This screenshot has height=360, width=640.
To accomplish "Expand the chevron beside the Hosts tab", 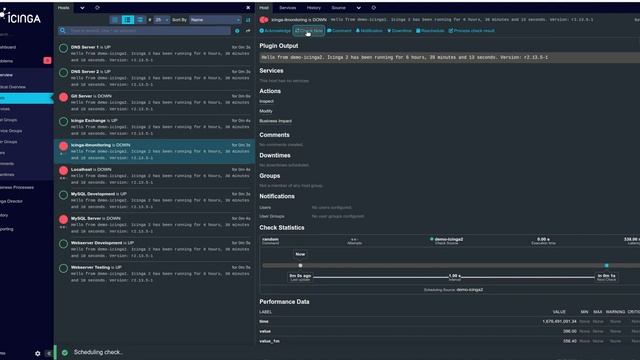I will pyautogui.click(x=82, y=8).
